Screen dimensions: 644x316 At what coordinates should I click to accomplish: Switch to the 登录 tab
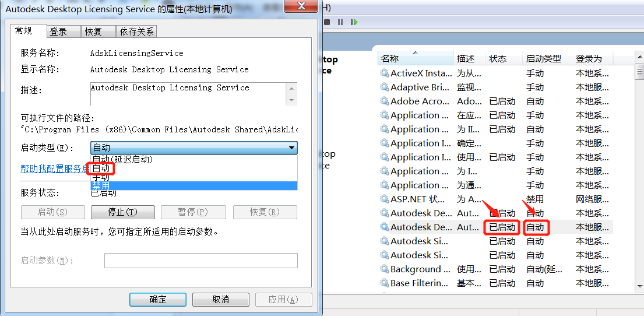[x=63, y=31]
